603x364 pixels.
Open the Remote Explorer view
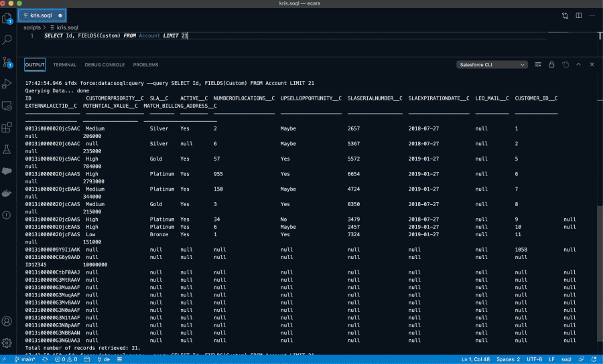(x=7, y=106)
